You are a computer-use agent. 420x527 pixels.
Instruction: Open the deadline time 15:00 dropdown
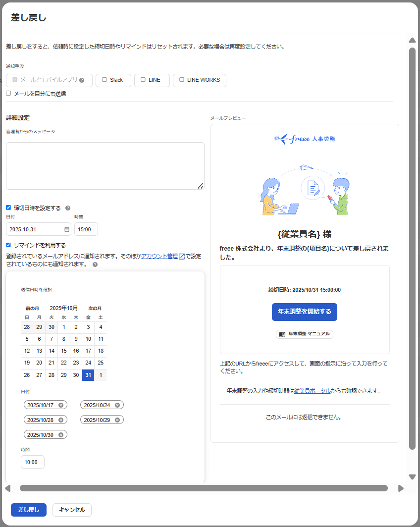pos(86,229)
